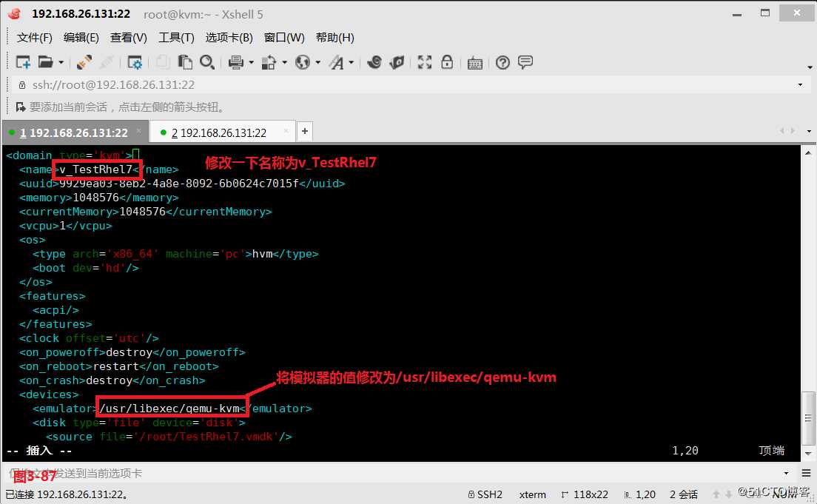Close tab 2 192.168.26.131:22
817x504 pixels.
pyautogui.click(x=286, y=131)
